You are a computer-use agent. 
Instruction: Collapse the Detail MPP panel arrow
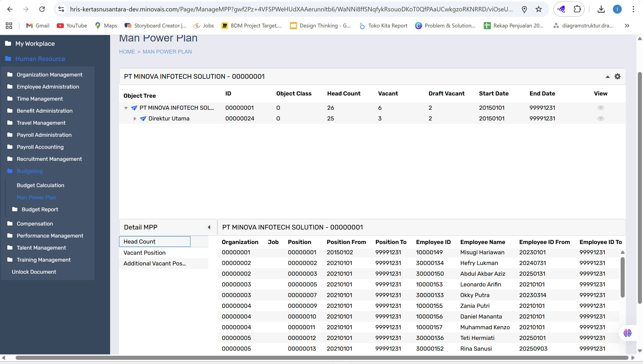tap(209, 227)
